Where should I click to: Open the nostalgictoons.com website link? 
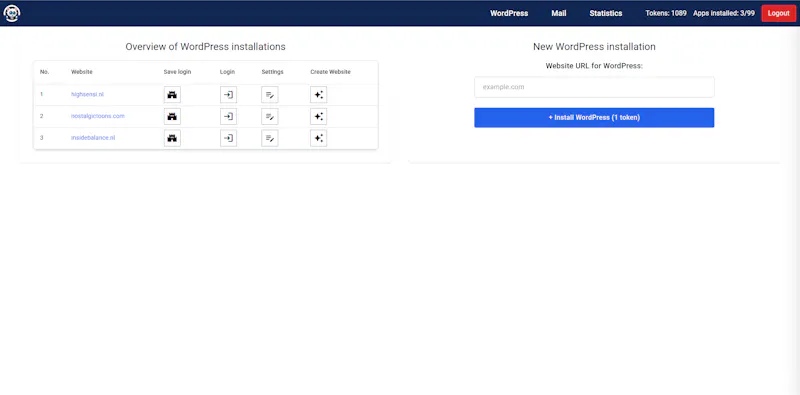click(97, 116)
